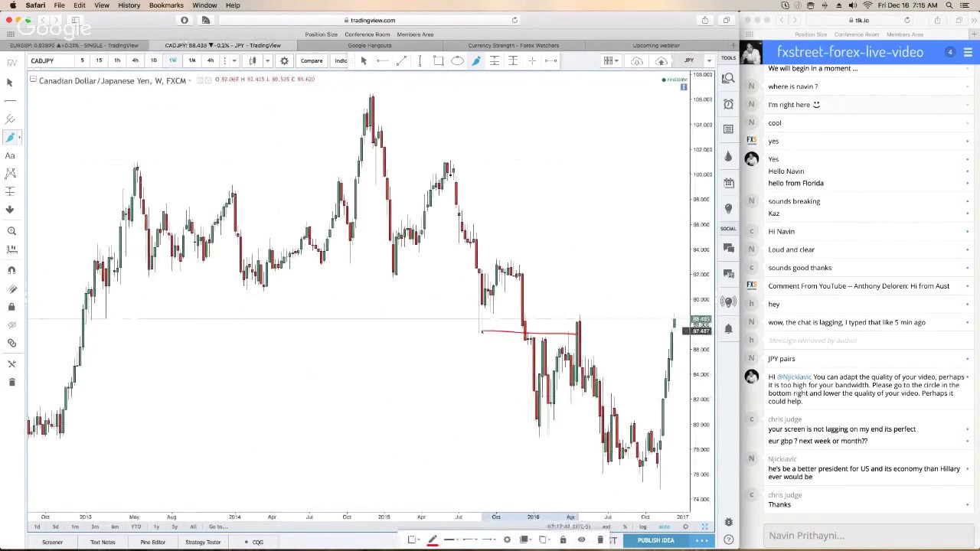The height and width of the screenshot is (551, 980).
Task: Select the XABCD pattern tool in sidebar
Action: click(10, 174)
